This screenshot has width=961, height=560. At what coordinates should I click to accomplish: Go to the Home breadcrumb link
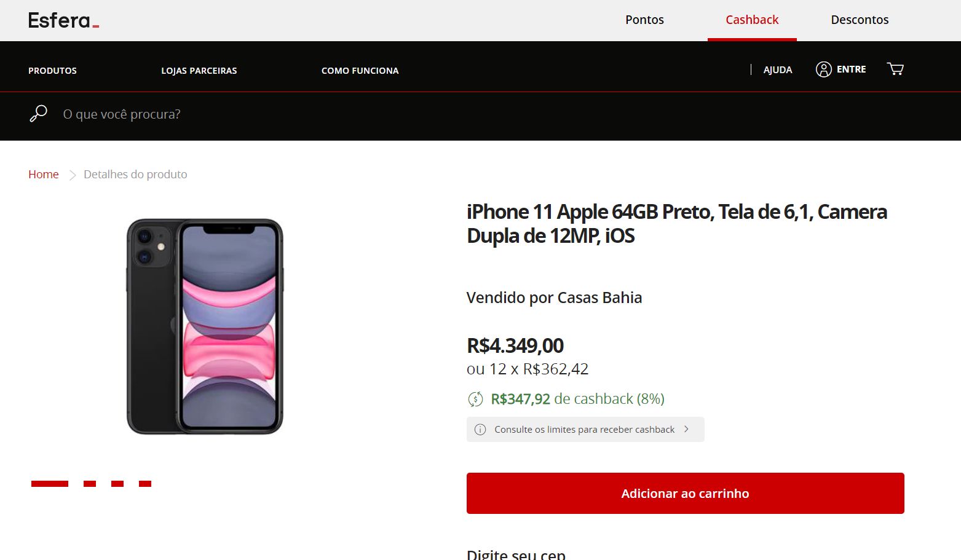(x=44, y=175)
